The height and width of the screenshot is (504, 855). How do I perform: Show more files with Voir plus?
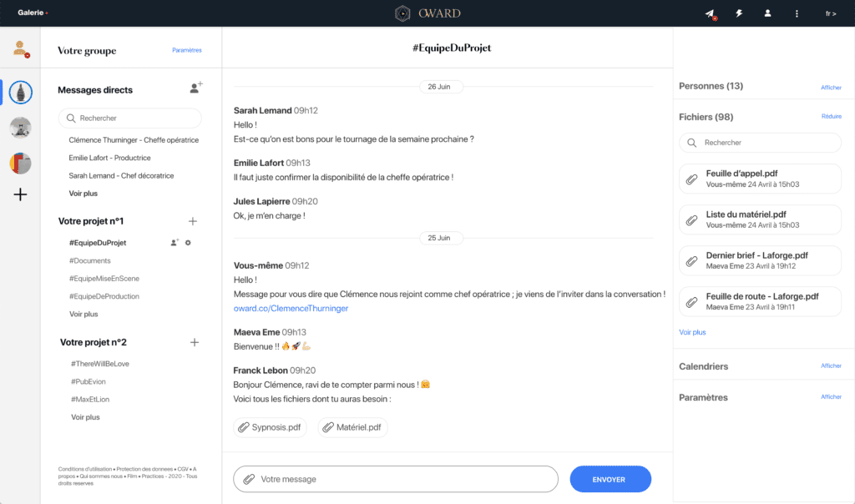point(692,332)
